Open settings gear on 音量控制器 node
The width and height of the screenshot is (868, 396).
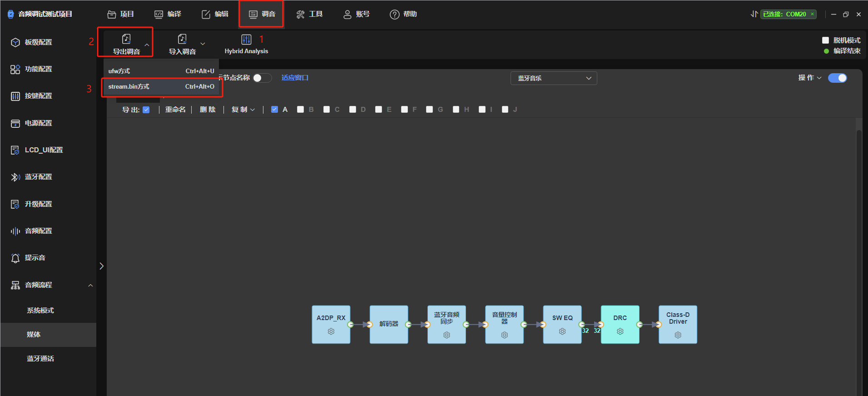point(505,335)
